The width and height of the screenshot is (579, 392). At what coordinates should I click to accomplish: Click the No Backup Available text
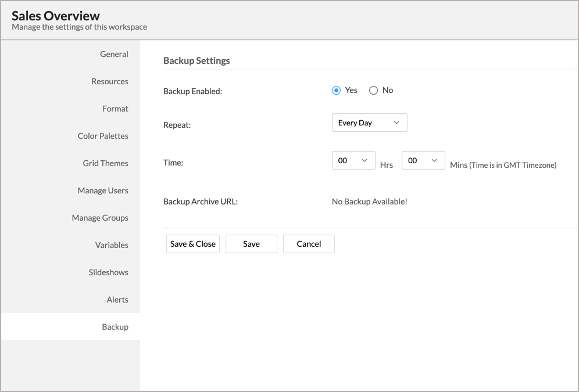[369, 202]
